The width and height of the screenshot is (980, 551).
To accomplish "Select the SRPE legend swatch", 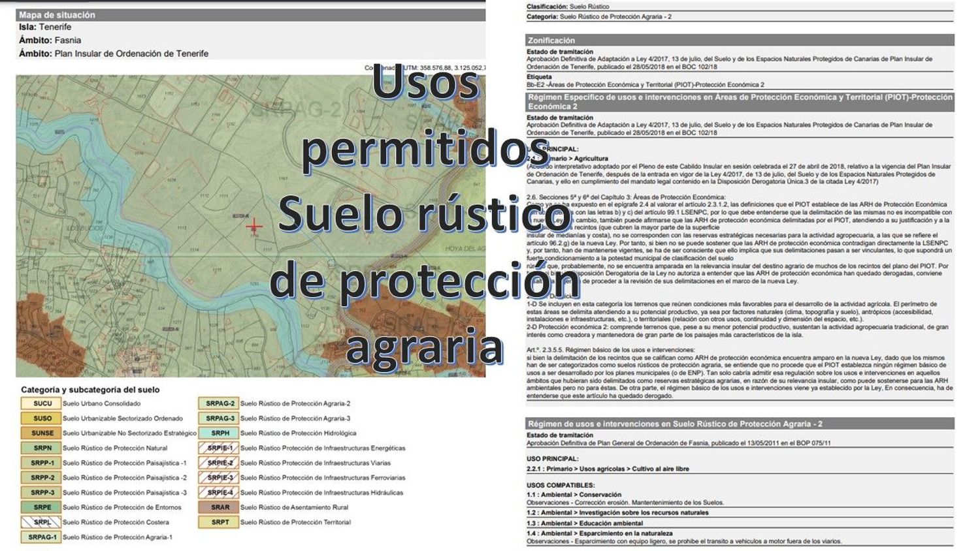I will (41, 507).
